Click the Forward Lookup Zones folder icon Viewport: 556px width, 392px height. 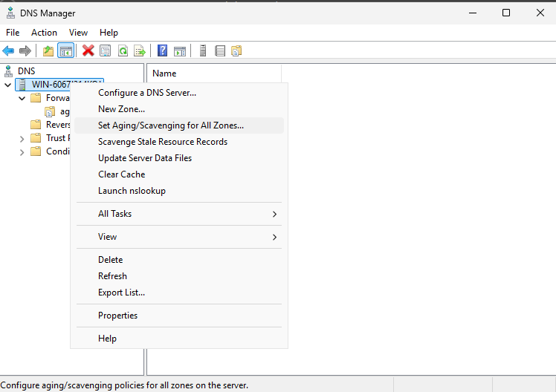pos(36,98)
